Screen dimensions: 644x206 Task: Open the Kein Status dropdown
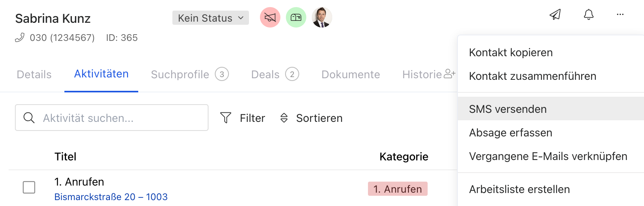click(210, 18)
